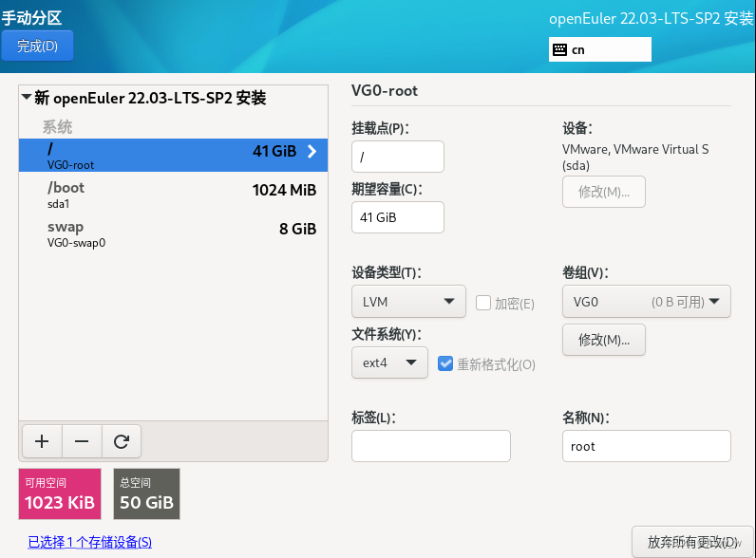Select the / VG0-root partition row
Image resolution: width=756 pixels, height=558 pixels.
point(173,156)
